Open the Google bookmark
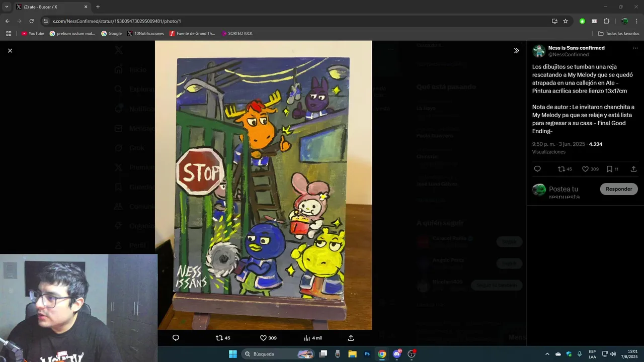The image size is (644, 362). pos(111,34)
